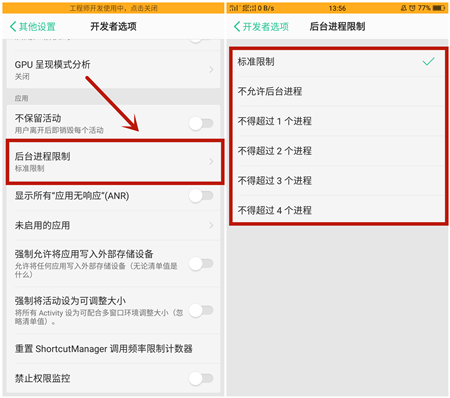Click the 开发者选项 page title
Image resolution: width=450 pixels, height=398 pixels.
point(113,26)
